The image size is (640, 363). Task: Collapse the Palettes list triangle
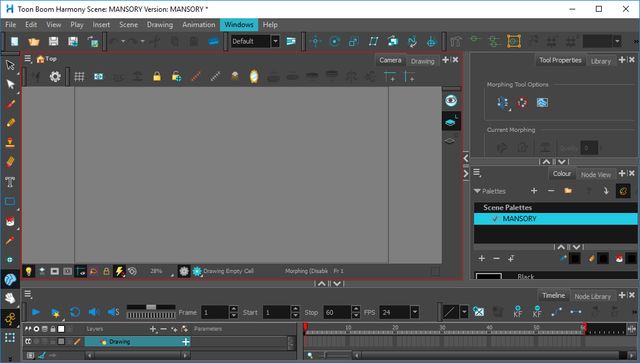tap(477, 191)
